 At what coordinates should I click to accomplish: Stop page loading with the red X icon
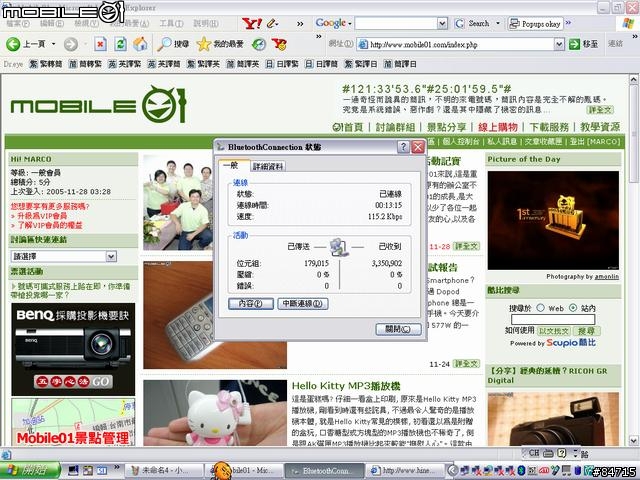point(100,44)
